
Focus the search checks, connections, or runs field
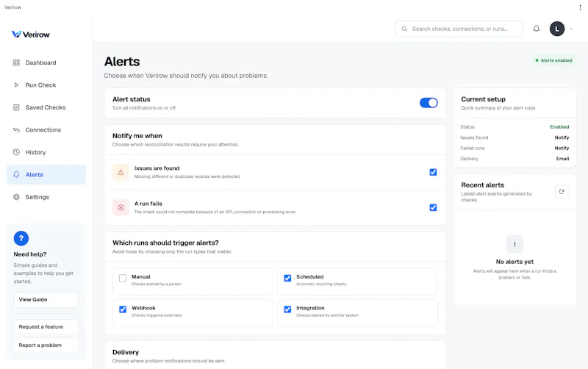tap(459, 29)
